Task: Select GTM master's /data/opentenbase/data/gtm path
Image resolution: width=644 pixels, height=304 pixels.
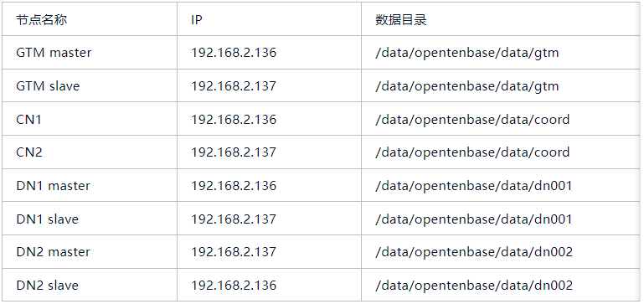Action: [467, 53]
